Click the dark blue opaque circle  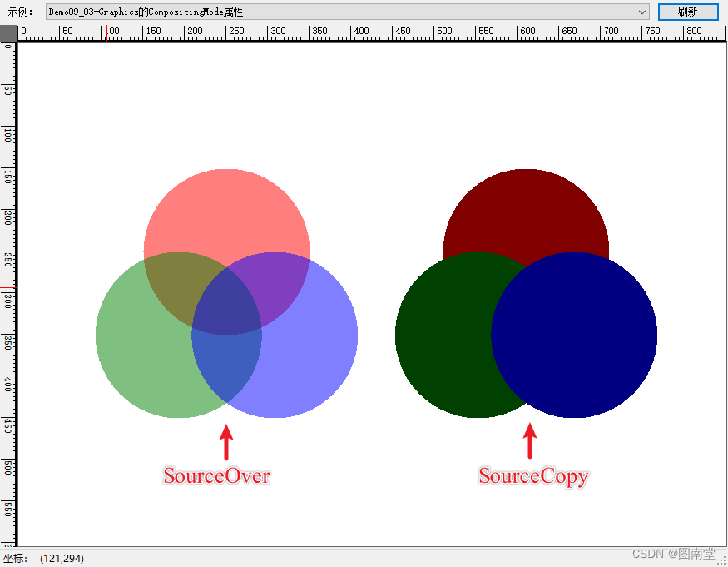click(x=582, y=333)
